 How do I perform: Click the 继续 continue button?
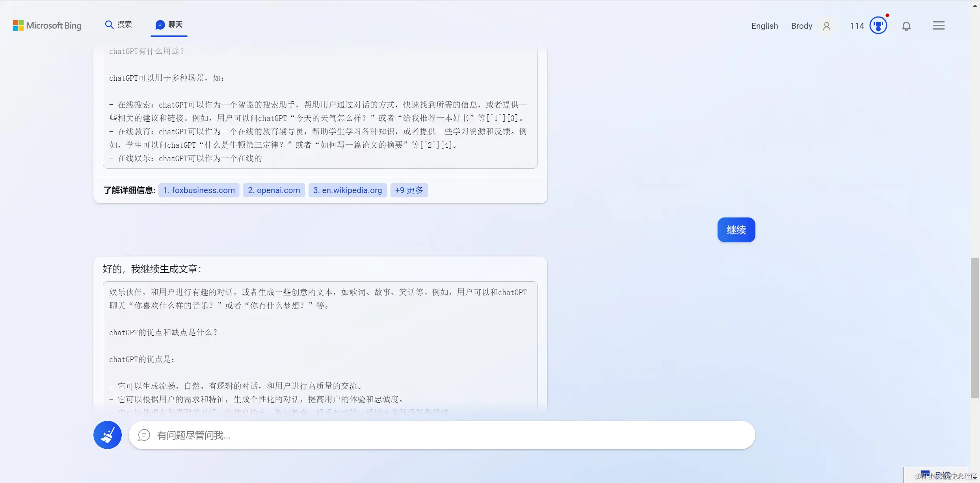(736, 230)
